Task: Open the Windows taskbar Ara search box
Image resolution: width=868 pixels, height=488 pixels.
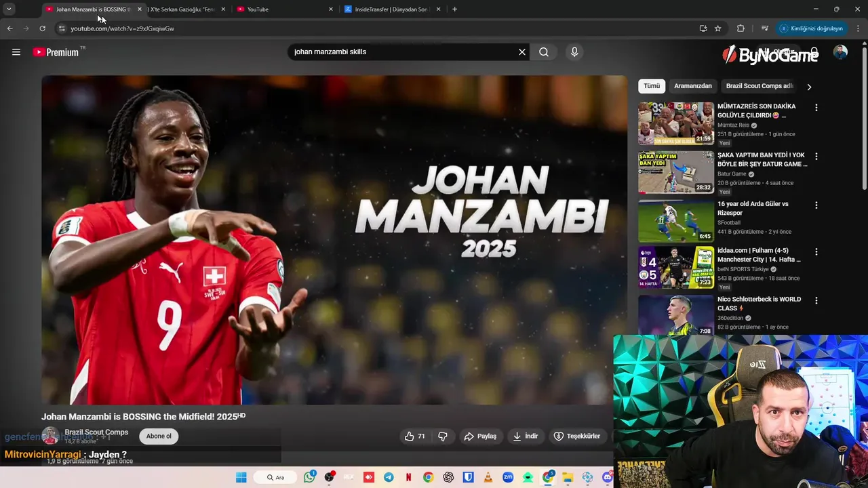Action: [274, 477]
